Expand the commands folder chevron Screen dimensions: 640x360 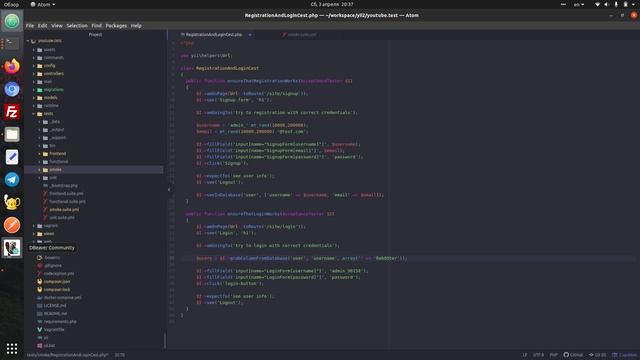click(x=34, y=58)
